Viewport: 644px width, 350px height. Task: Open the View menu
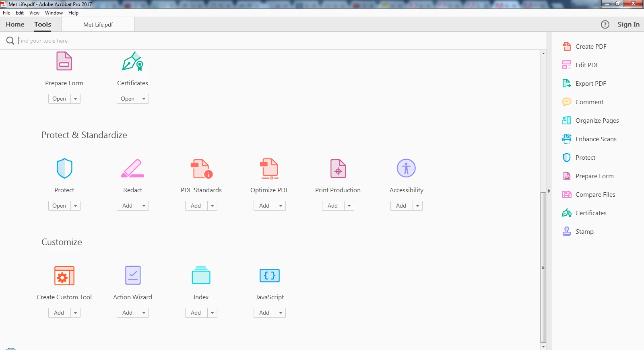coord(34,13)
